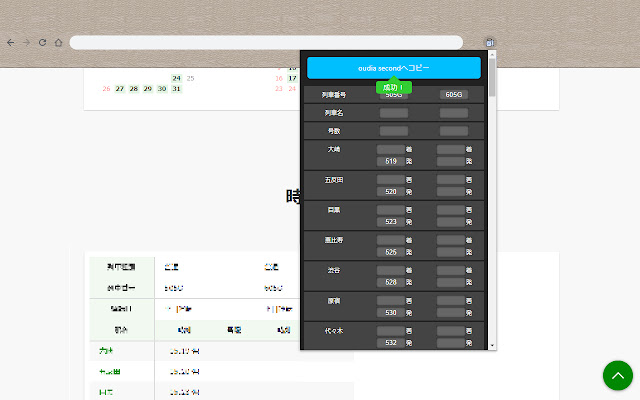The height and width of the screenshot is (400, 640).
Task: Click the 代々木 departure field showing 532
Action: (391, 343)
